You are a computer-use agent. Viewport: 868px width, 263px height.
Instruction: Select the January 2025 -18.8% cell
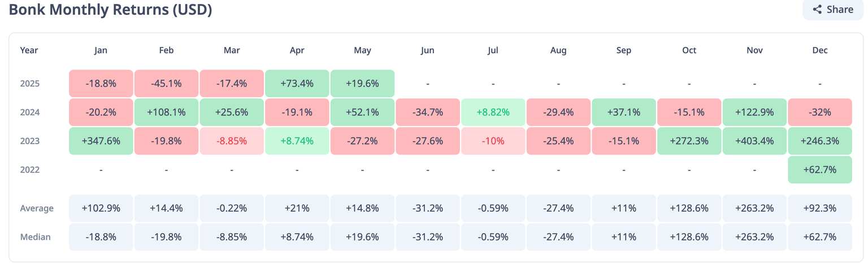pyautogui.click(x=101, y=83)
